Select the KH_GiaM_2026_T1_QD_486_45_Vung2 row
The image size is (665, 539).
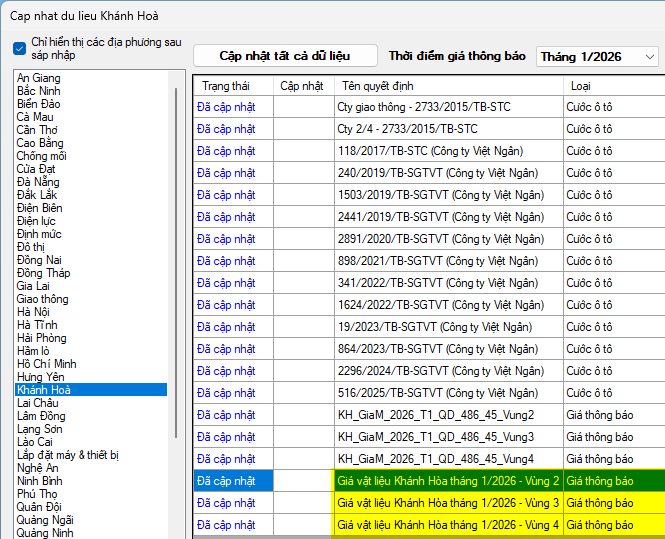click(x=436, y=415)
